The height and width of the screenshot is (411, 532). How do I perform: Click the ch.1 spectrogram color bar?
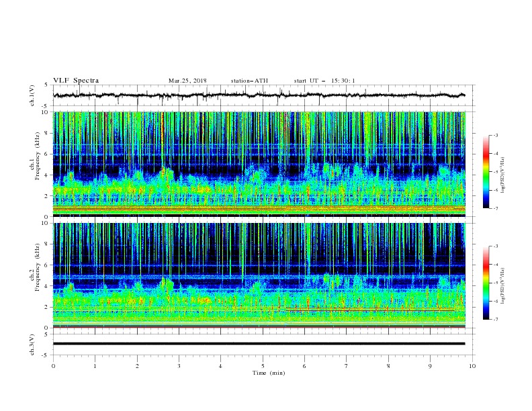(x=486, y=172)
